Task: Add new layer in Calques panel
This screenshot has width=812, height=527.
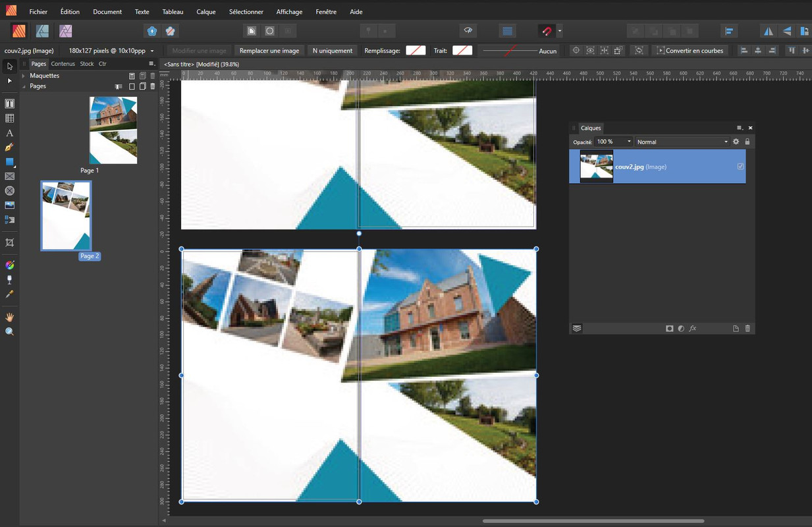Action: pos(736,328)
